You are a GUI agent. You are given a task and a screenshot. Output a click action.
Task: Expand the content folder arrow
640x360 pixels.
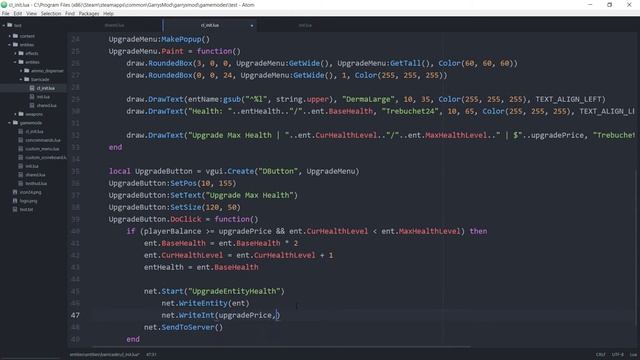[x=10, y=36]
